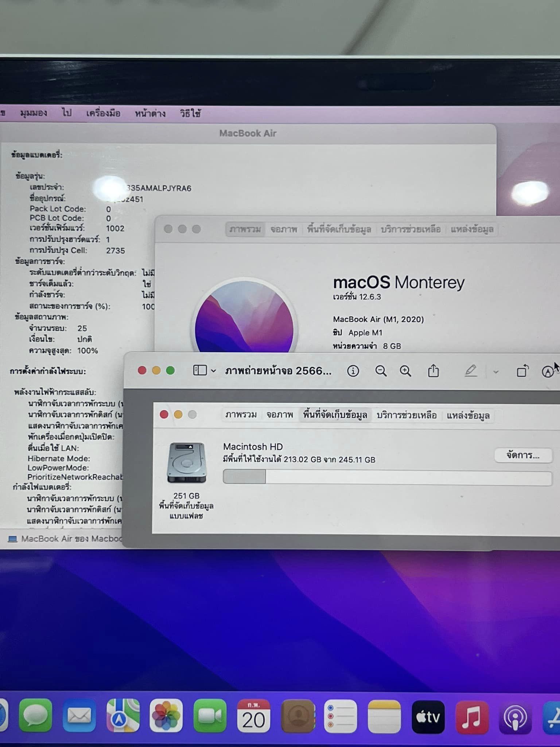This screenshot has width=560, height=747.
Task: Open the หน้าต่าง menu in menu bar
Action: (x=150, y=113)
